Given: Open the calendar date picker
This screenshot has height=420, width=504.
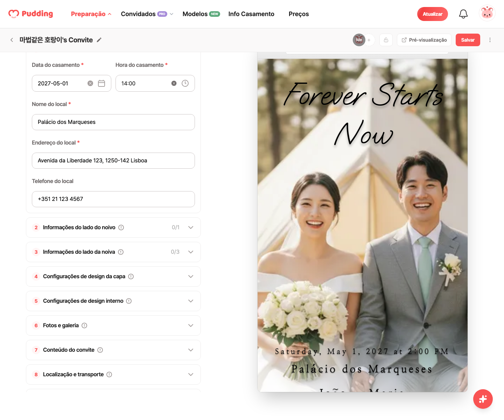Looking at the screenshot, I should 101,83.
